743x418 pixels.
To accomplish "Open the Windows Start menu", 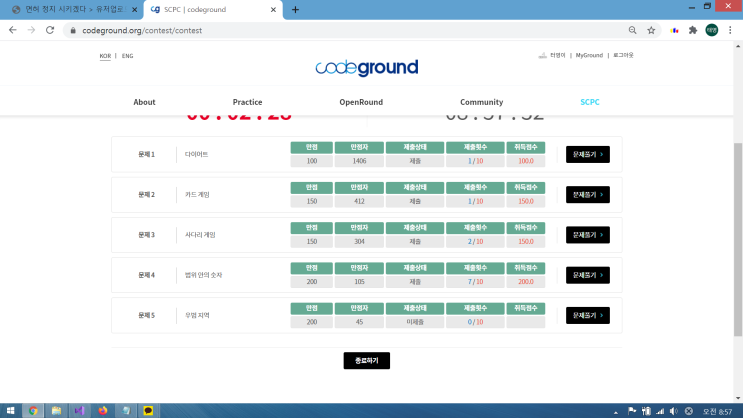I will [x=10, y=410].
